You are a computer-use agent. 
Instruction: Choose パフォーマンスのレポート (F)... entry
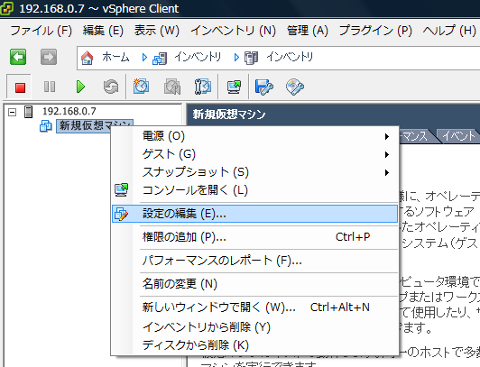(x=255, y=261)
